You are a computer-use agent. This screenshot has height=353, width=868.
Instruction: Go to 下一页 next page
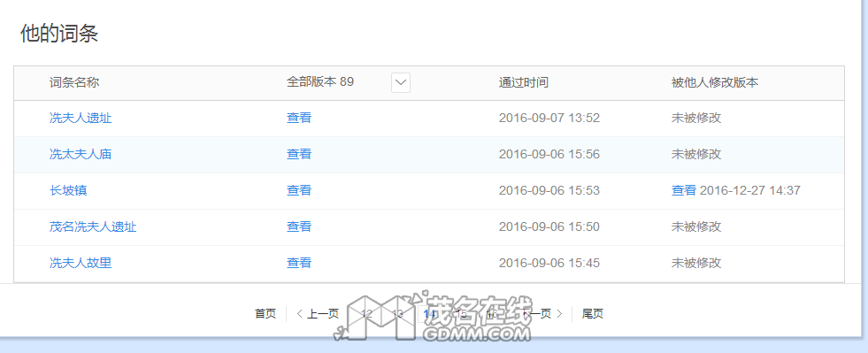[542, 314]
